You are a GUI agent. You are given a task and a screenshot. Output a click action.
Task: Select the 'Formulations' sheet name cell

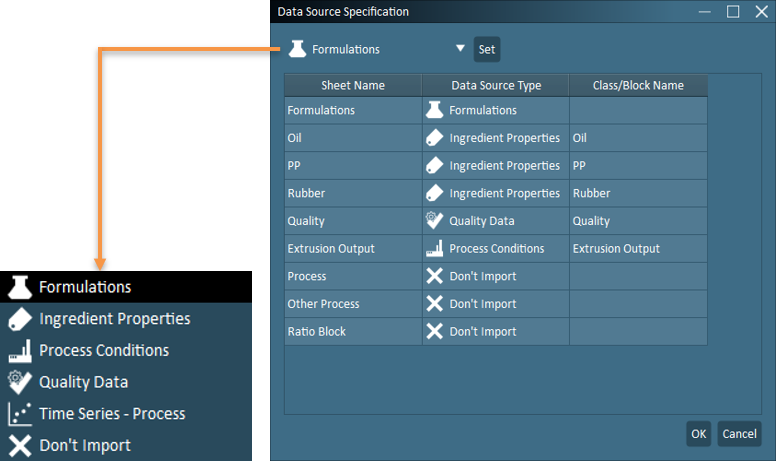353,110
